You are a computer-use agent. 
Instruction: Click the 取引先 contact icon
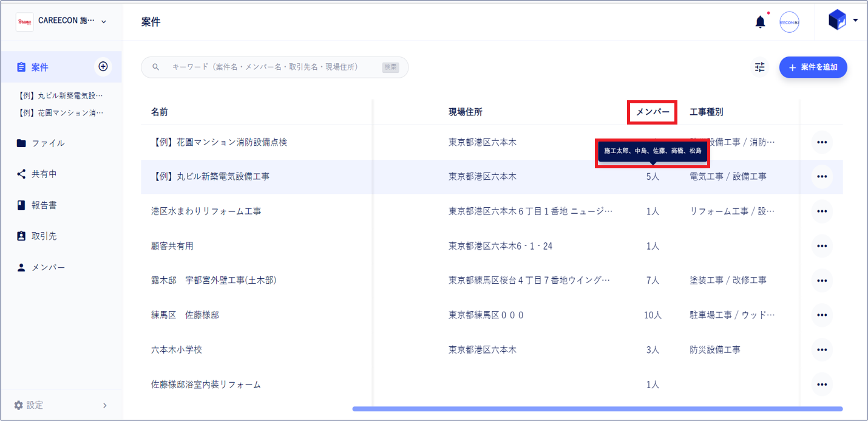[x=21, y=236]
